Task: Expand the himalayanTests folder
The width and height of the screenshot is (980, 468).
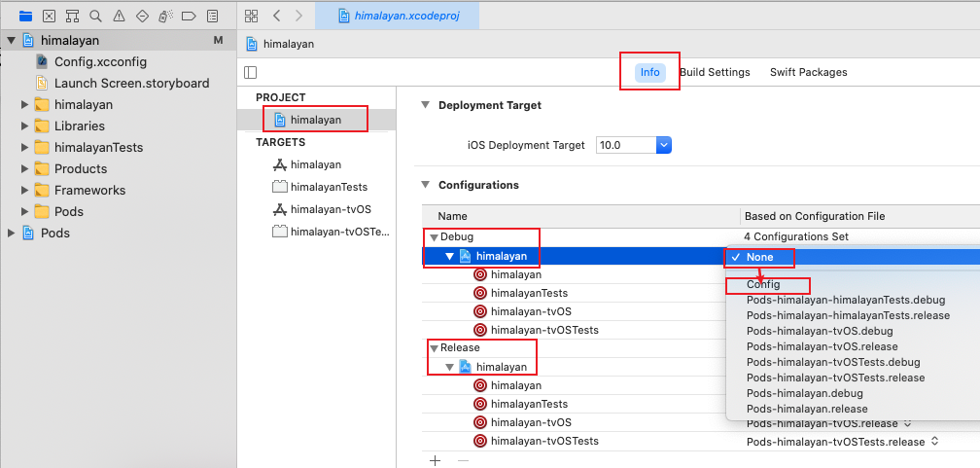Action: pyautogui.click(x=25, y=148)
